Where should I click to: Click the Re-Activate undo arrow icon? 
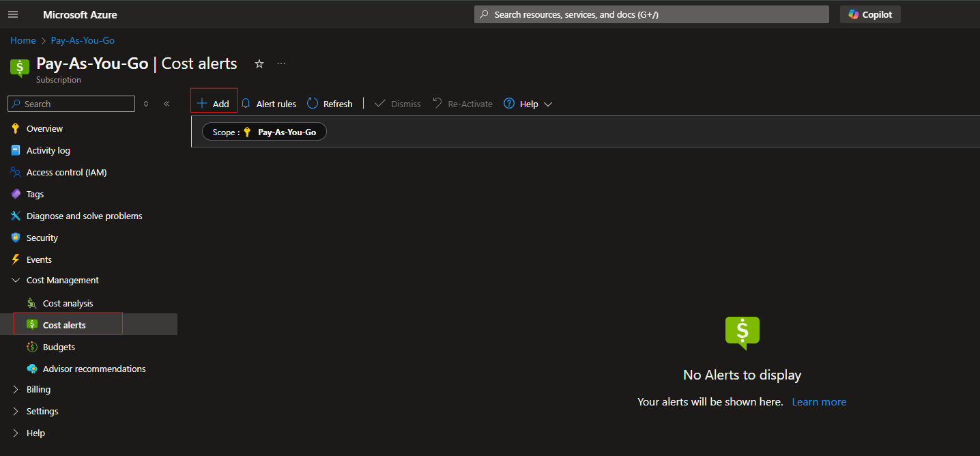(437, 103)
